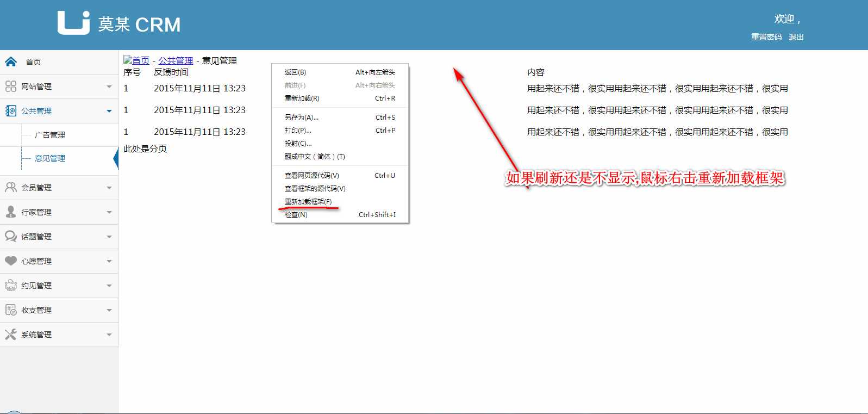Choose 返回(B) in context menu

[x=340, y=72]
